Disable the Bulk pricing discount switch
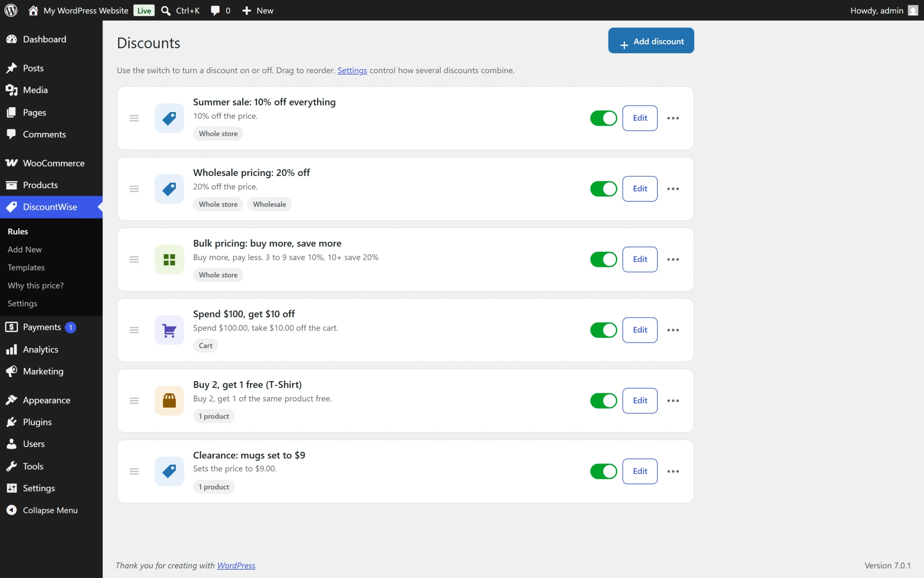Image resolution: width=924 pixels, height=578 pixels. [x=603, y=260]
